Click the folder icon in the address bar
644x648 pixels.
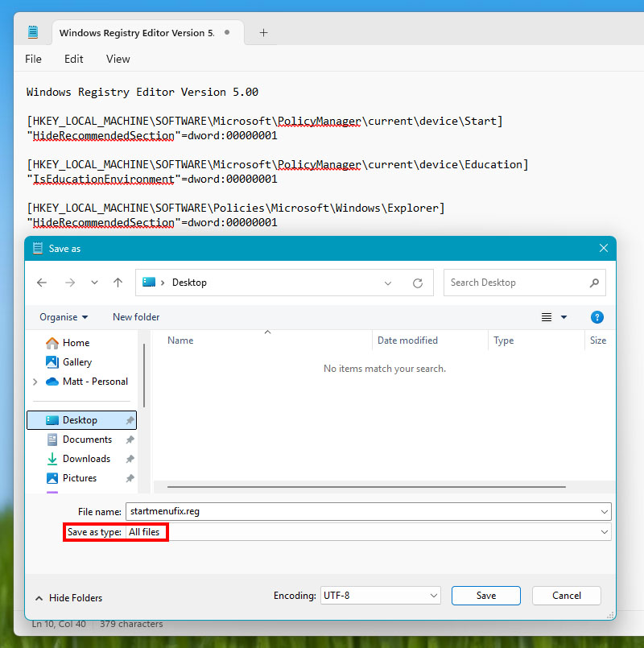click(x=149, y=283)
